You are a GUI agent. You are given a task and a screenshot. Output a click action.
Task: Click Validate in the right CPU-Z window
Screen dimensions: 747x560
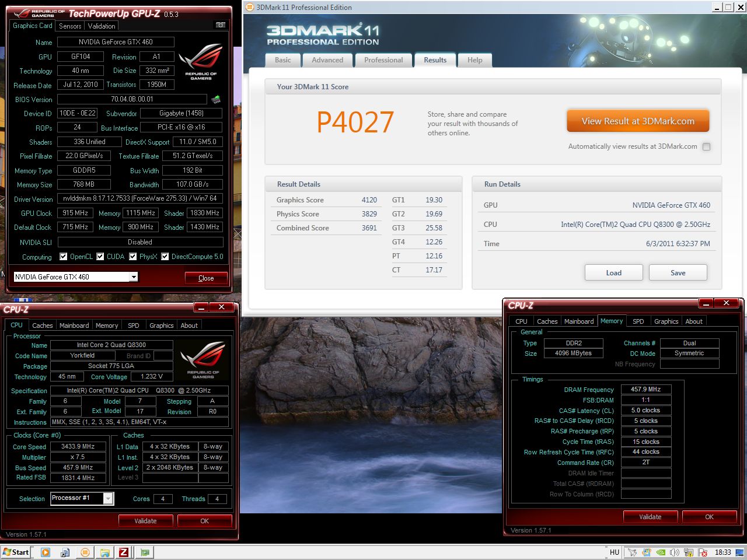pyautogui.click(x=650, y=517)
